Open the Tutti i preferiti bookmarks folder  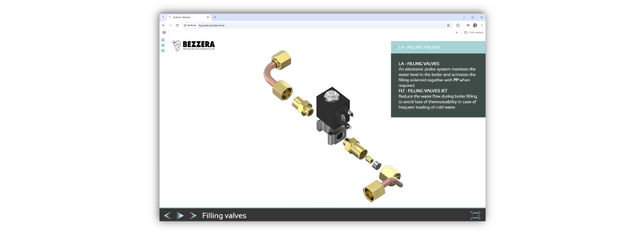click(x=473, y=32)
